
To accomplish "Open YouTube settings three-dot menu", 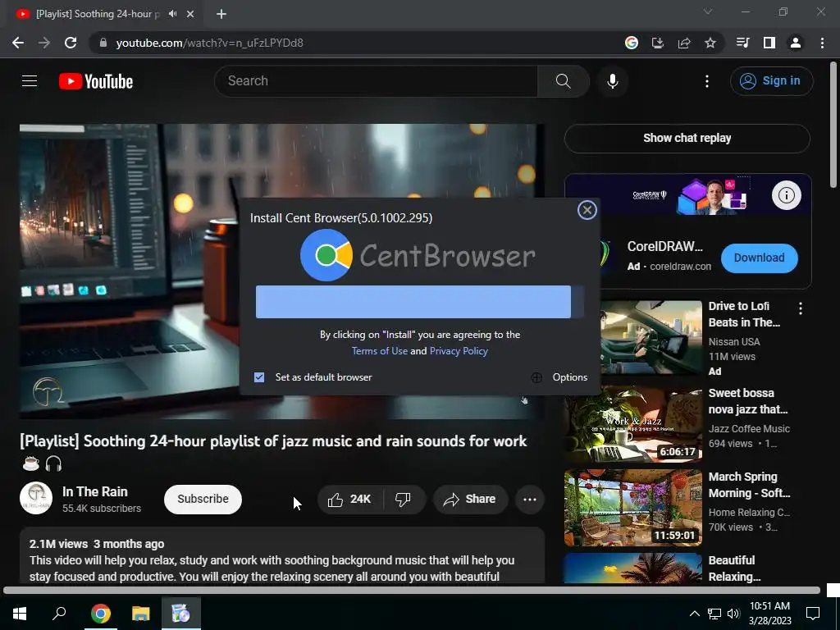I will coord(706,81).
